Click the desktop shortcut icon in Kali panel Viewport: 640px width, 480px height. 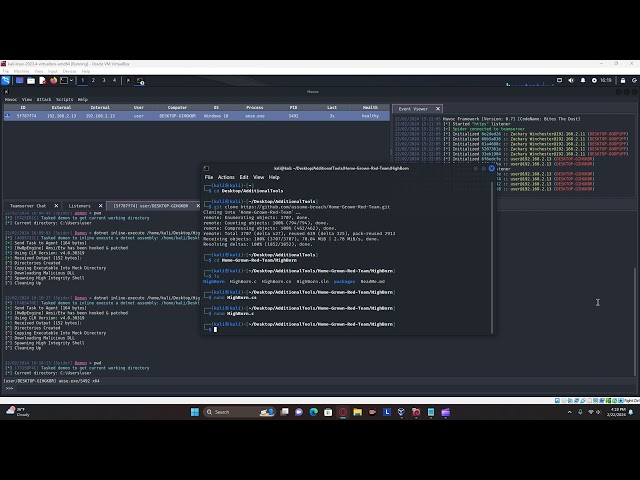point(19,81)
